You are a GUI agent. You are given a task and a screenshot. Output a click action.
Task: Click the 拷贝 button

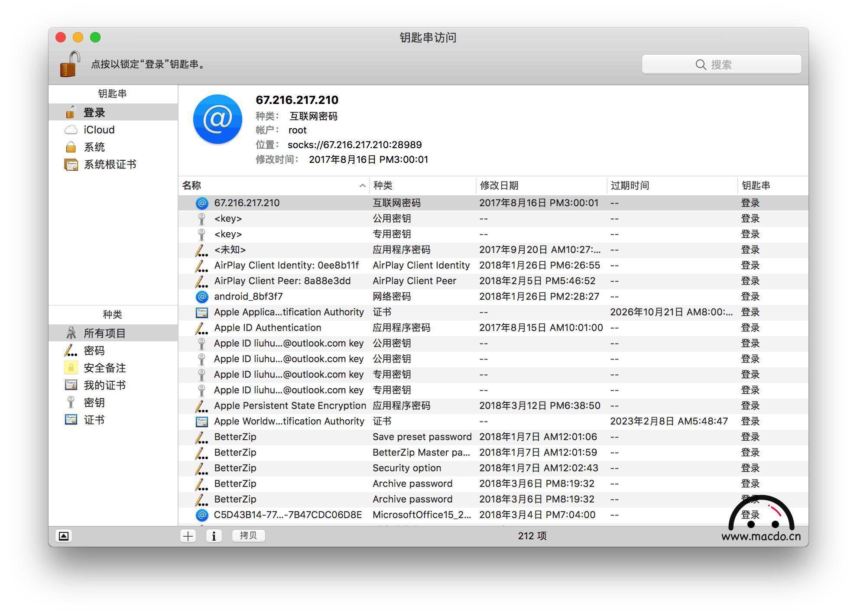pos(248,535)
